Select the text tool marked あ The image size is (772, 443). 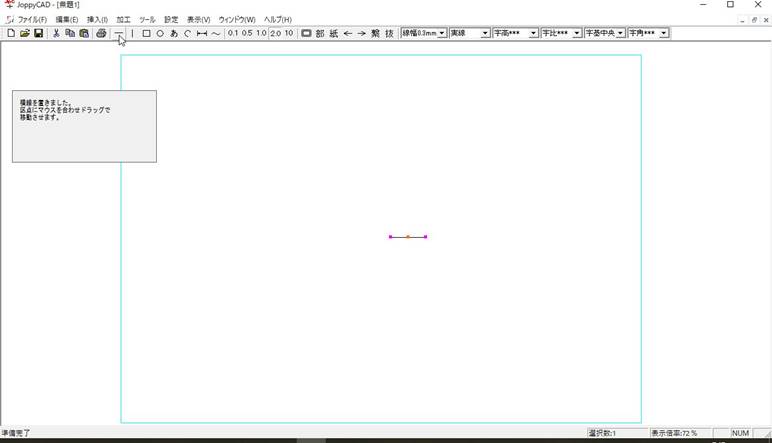click(174, 33)
